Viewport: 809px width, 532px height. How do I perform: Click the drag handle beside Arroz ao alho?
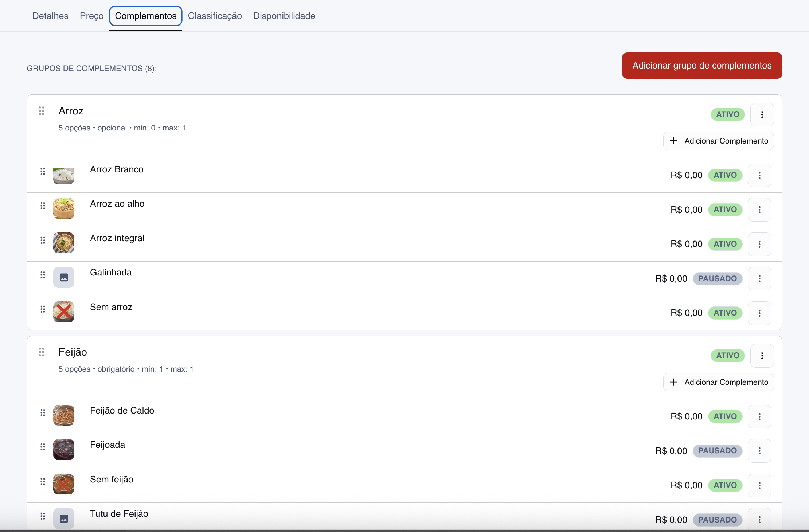point(43,206)
